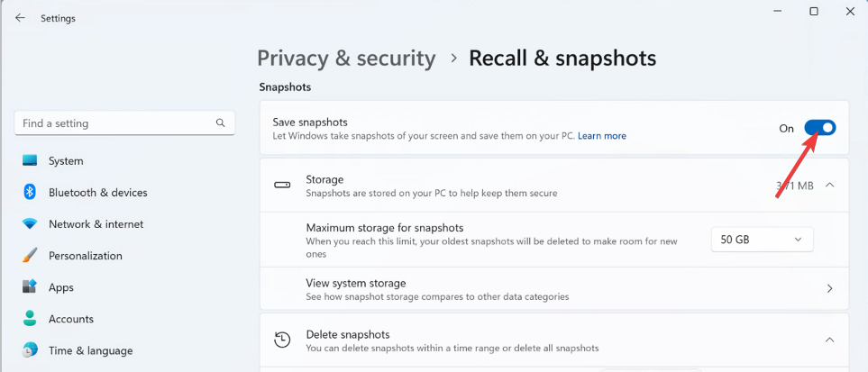Click the Apps icon in sidebar
Screen dimensions: 868x372
click(x=30, y=287)
